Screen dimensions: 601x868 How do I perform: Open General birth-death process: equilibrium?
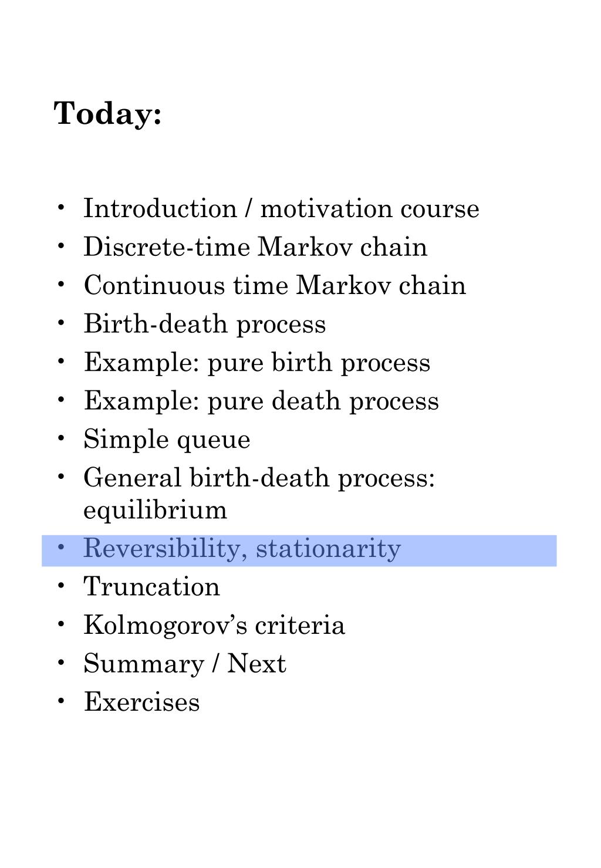coord(259,493)
